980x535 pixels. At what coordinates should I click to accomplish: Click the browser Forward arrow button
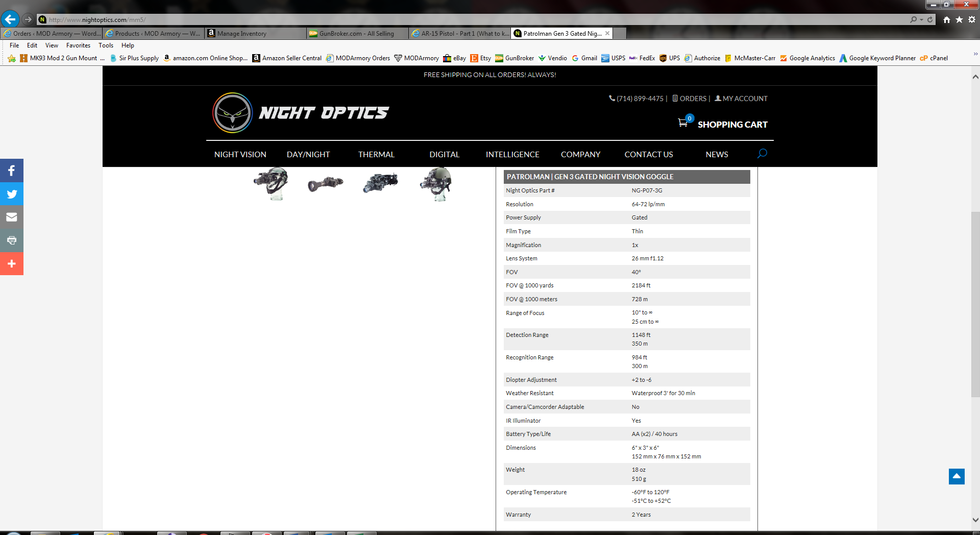pos(28,19)
